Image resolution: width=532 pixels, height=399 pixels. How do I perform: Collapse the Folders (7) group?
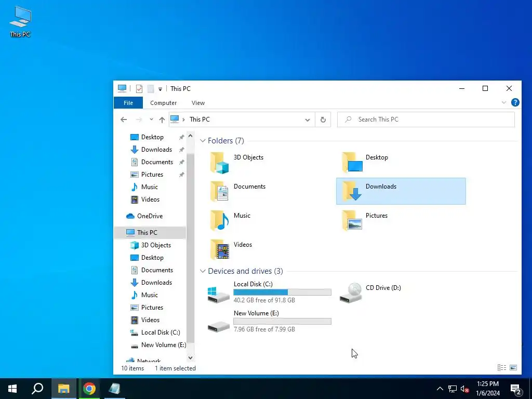203,140
